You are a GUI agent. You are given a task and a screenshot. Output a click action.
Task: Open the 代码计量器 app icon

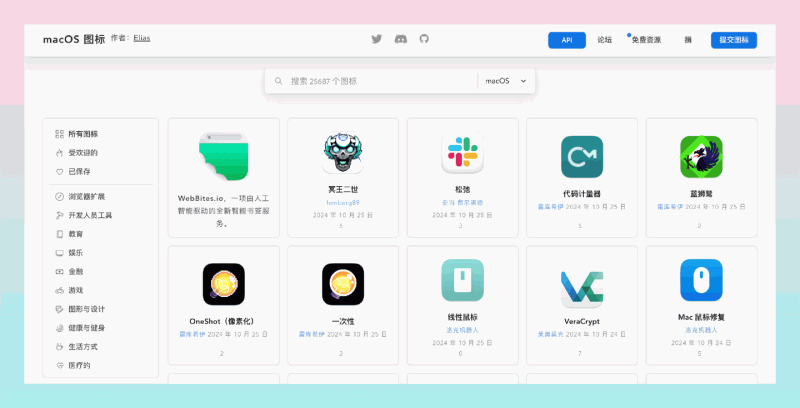point(582,157)
